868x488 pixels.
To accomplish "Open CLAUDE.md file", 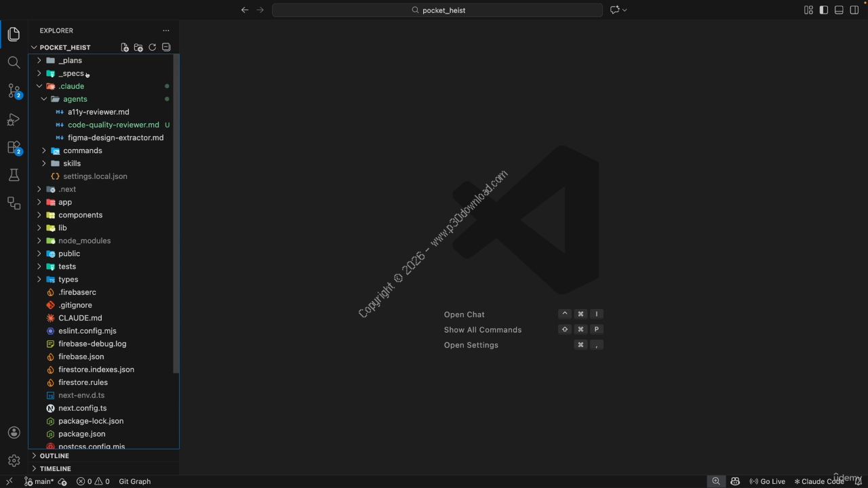I will 80,318.
